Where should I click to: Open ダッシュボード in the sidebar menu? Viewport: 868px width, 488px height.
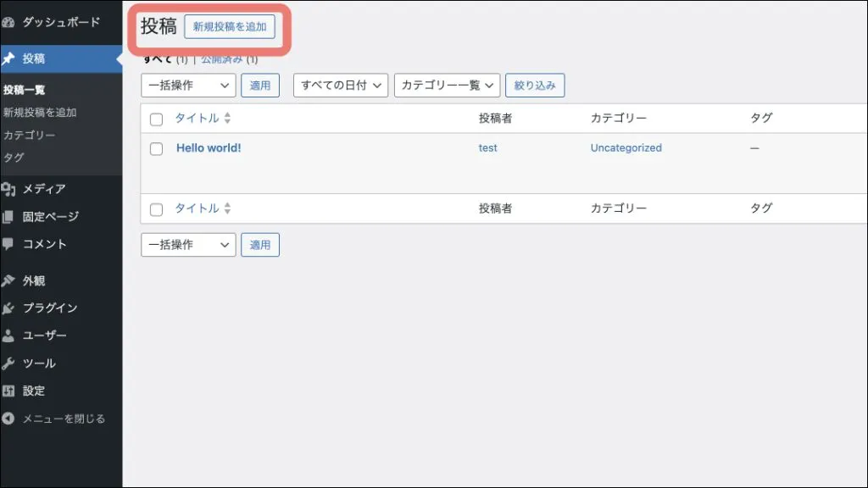pos(61,23)
